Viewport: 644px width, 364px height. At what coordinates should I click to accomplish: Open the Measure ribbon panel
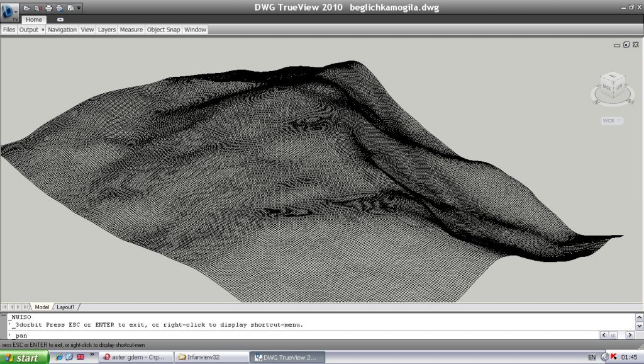[x=131, y=30]
